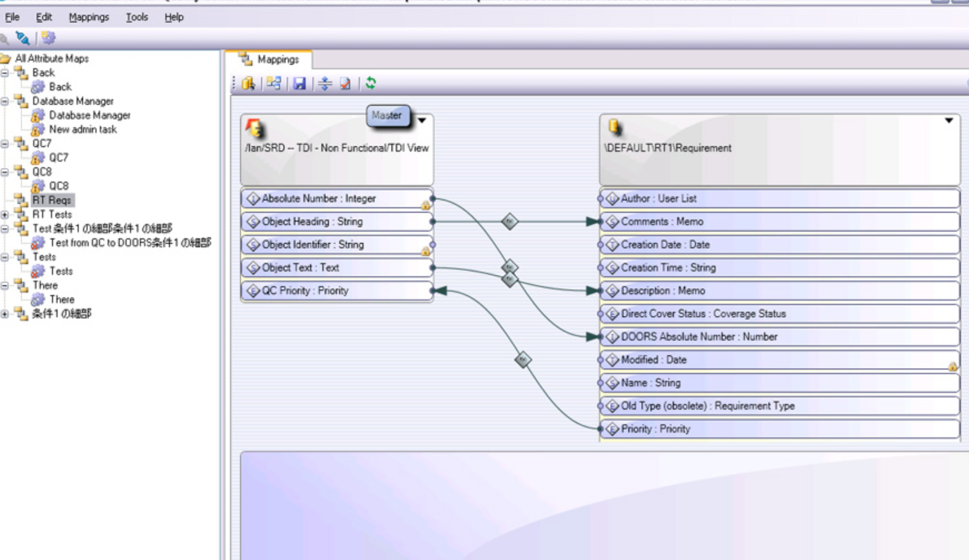Image resolution: width=969 pixels, height=560 pixels.
Task: Select Old Type (obsolete) : Requirement Type attribute
Action: pyautogui.click(x=780, y=406)
